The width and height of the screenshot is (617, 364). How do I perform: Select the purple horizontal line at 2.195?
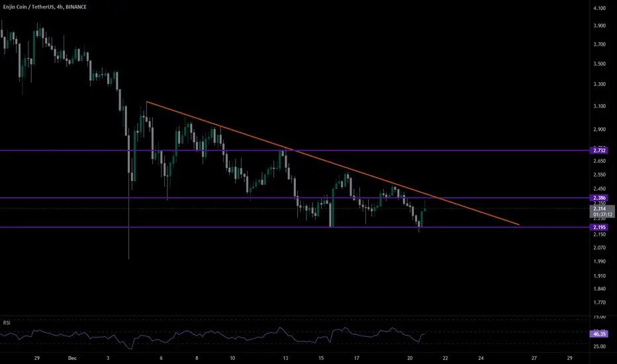295,227
